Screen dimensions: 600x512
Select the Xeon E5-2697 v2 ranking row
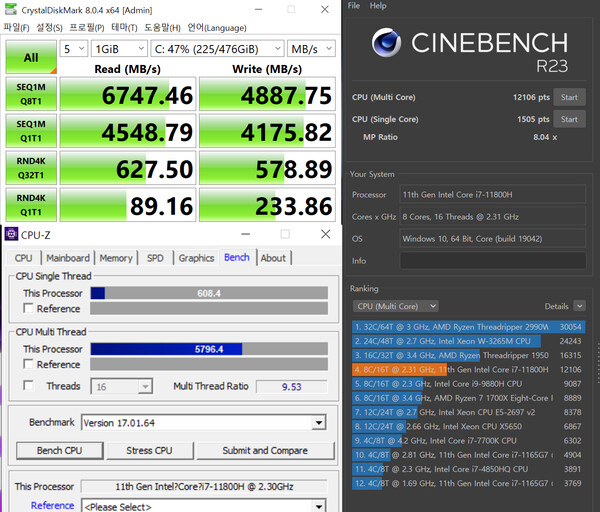pyautogui.click(x=468, y=412)
